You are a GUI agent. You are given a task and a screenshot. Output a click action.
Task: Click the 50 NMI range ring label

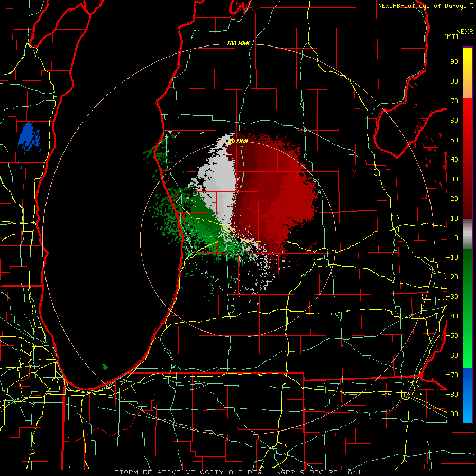pyautogui.click(x=239, y=141)
